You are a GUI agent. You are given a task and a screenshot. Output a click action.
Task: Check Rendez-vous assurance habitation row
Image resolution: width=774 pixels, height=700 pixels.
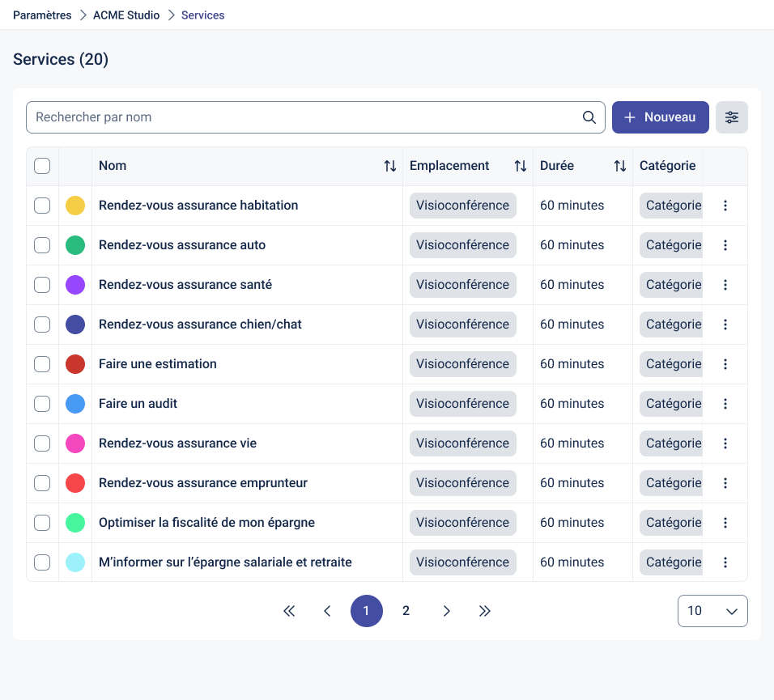tap(42, 206)
